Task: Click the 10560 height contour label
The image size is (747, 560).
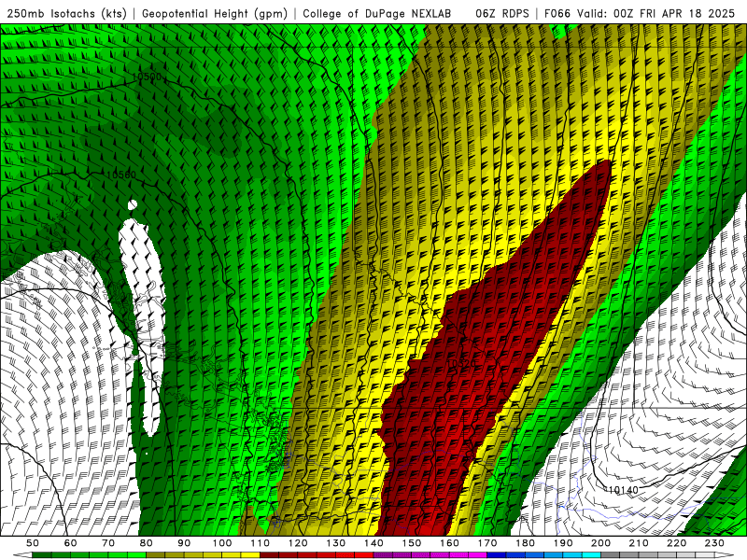Action: pyautogui.click(x=121, y=175)
